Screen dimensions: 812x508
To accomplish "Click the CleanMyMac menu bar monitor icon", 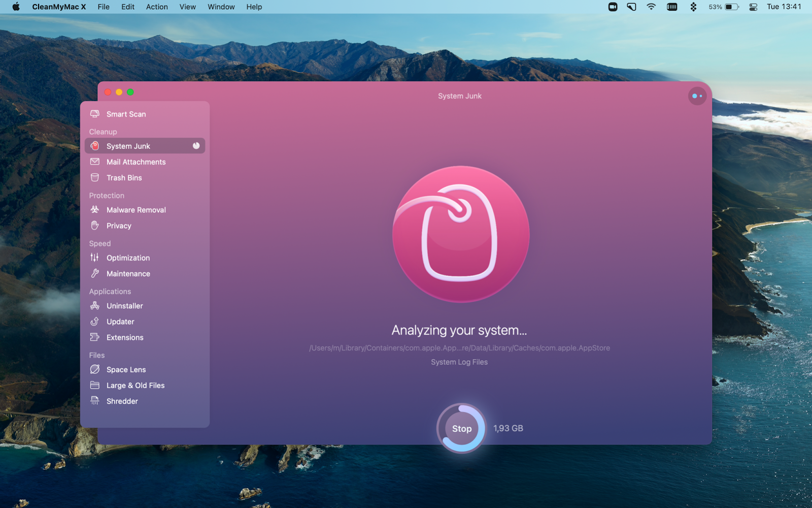I will click(631, 7).
